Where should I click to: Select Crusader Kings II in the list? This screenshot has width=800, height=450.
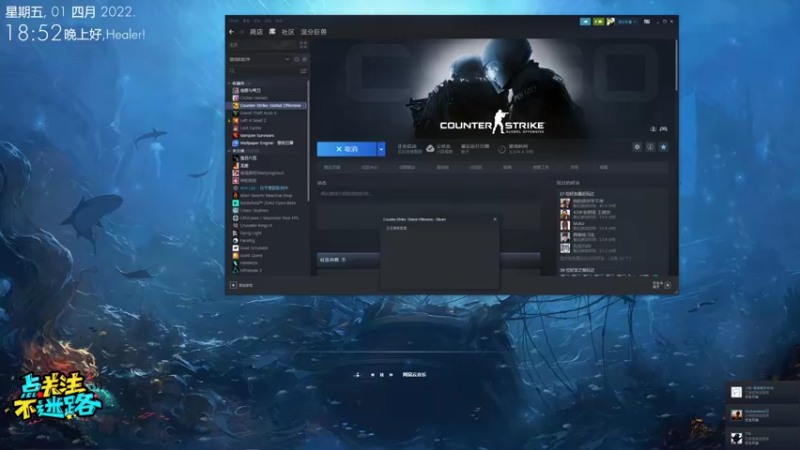click(256, 225)
